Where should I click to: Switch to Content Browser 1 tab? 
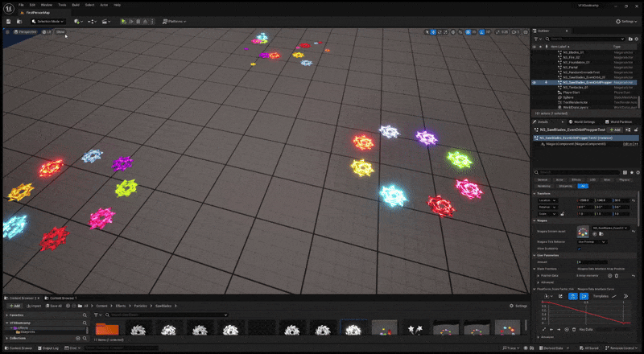click(61, 298)
